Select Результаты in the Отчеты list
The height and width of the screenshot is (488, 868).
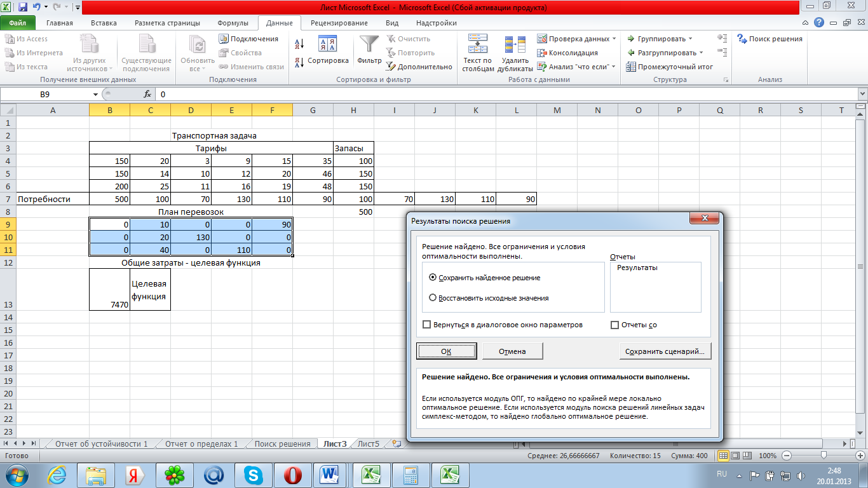[x=637, y=268]
